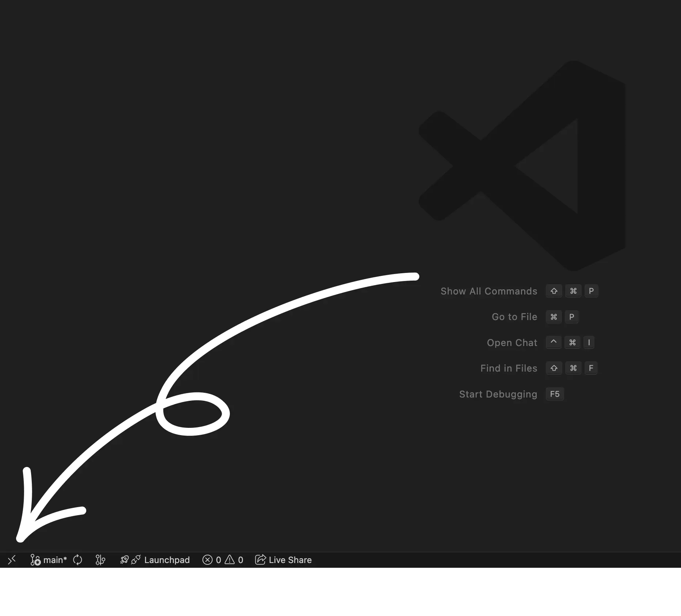Click the errors count circle-x icon
Screen dimensions: 681x616
tap(208, 560)
